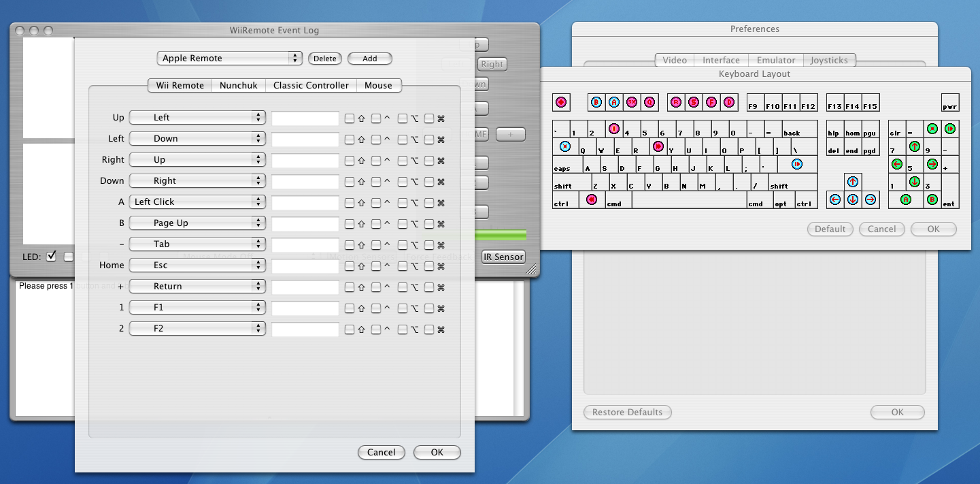Click the green left arrow on numpad 4

point(897,163)
